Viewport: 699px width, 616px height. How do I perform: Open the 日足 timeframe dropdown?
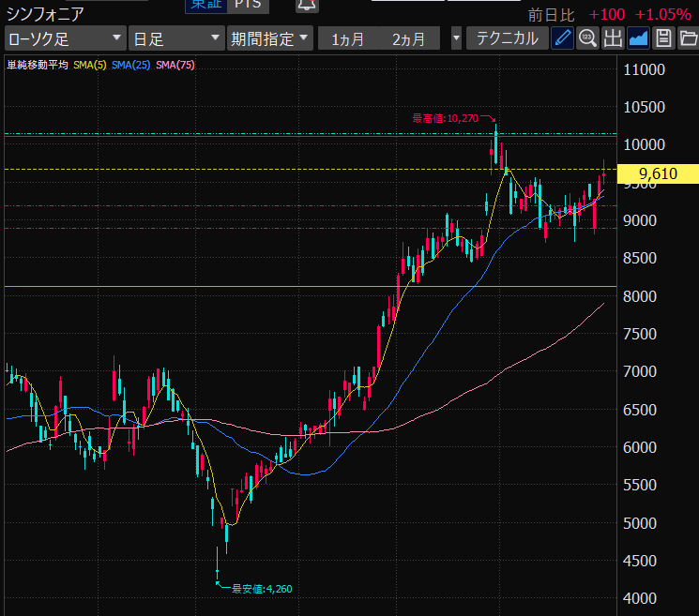(176, 38)
